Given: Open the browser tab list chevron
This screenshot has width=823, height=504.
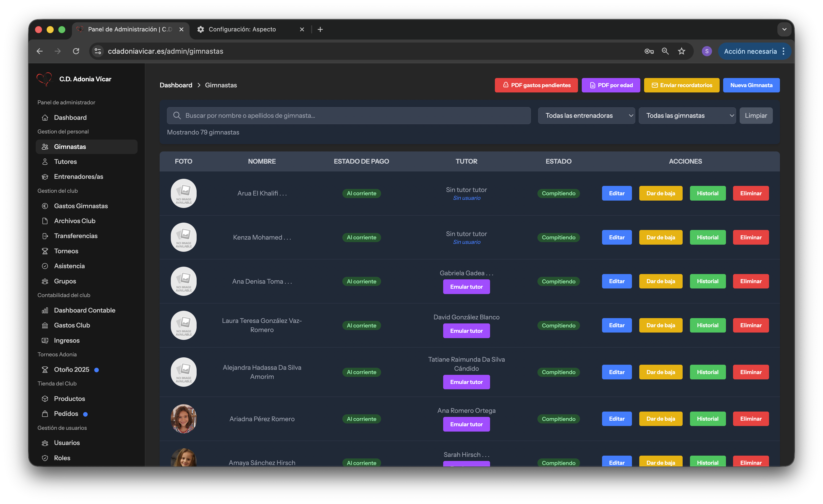Looking at the screenshot, I should (784, 29).
